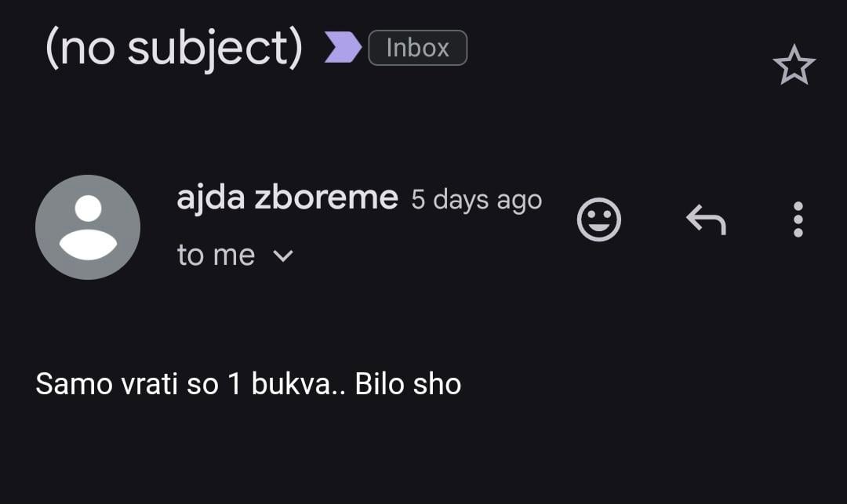Tap "zboreme" in the sender name
The width and height of the screenshot is (847, 504).
[325, 198]
